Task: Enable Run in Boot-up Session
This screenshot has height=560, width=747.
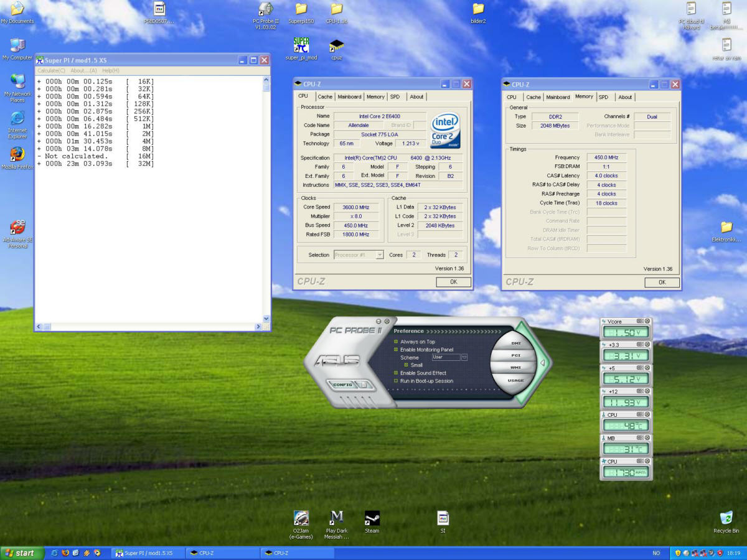Action: [396, 381]
